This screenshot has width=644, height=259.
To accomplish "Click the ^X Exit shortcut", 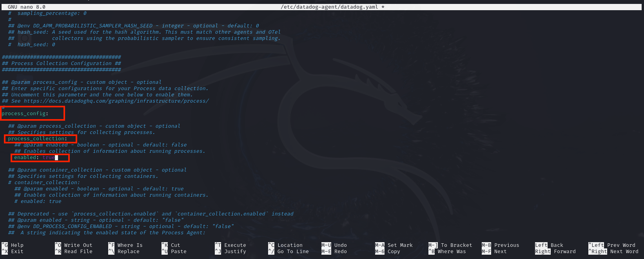I will click(13, 252).
